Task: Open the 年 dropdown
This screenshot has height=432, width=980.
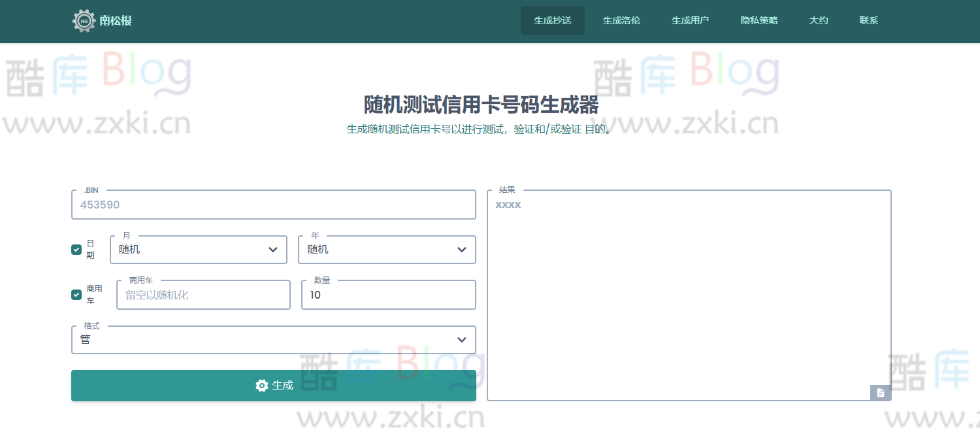Action: [387, 249]
